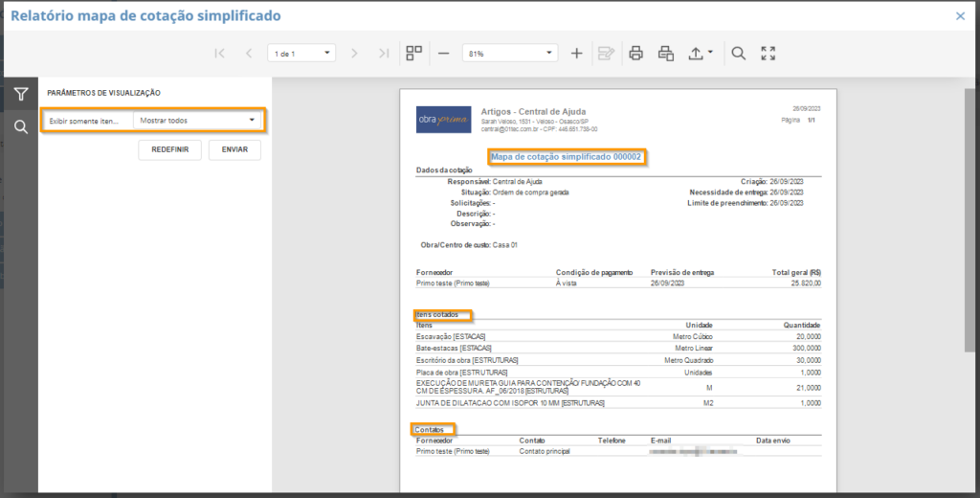Click quantity 300,0000 cell
Image resolution: width=980 pixels, height=498 pixels.
(806, 348)
